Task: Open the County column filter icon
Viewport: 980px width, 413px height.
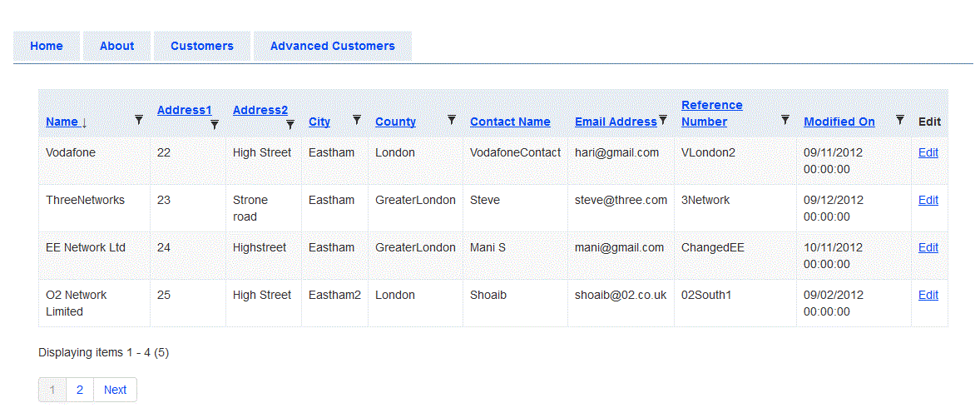Action: click(452, 120)
